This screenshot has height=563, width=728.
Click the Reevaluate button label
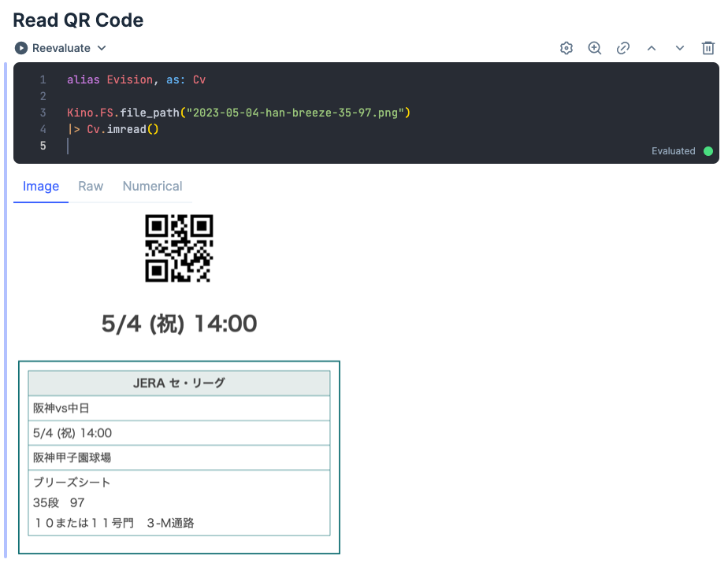click(61, 48)
